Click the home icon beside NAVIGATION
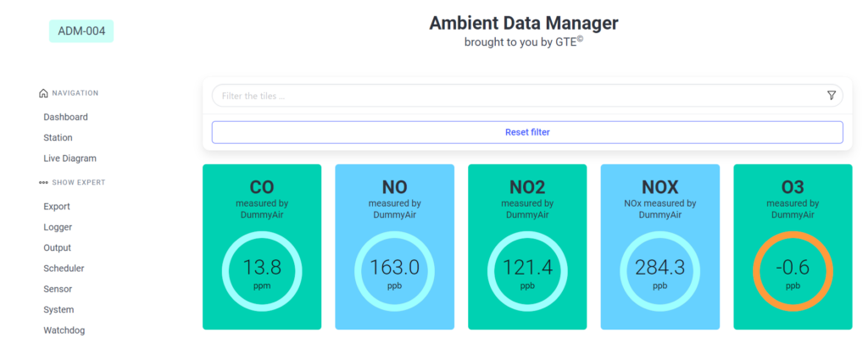This screenshot has width=868, height=338. [44, 93]
